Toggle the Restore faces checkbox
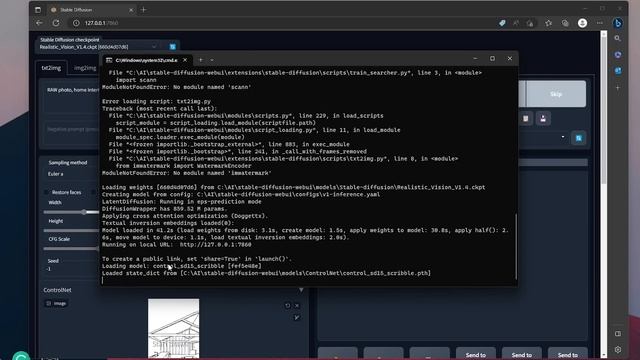The height and width of the screenshot is (360, 640). point(47,192)
